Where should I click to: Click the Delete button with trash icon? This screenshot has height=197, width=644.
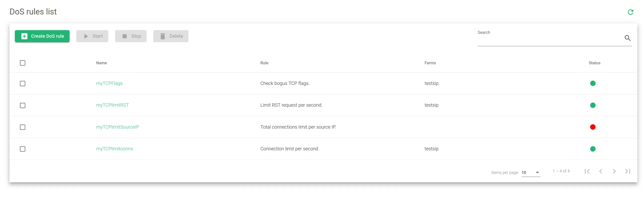click(171, 36)
